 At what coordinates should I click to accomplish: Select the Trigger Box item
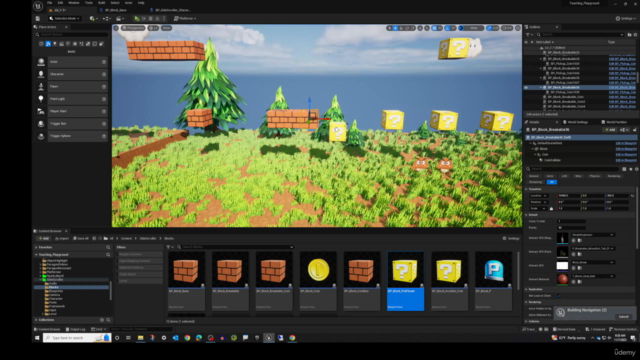click(71, 124)
